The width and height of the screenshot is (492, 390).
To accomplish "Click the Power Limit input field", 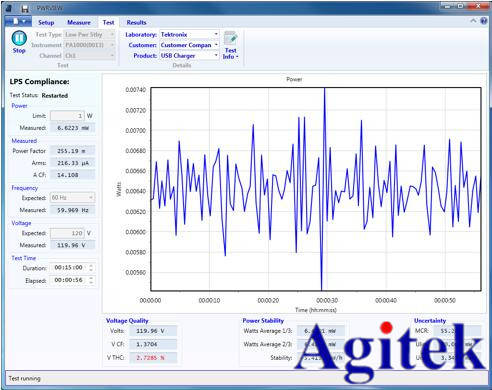I will (67, 116).
